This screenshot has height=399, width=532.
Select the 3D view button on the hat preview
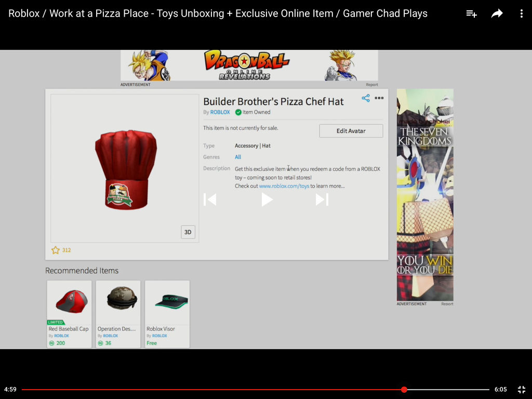point(188,232)
